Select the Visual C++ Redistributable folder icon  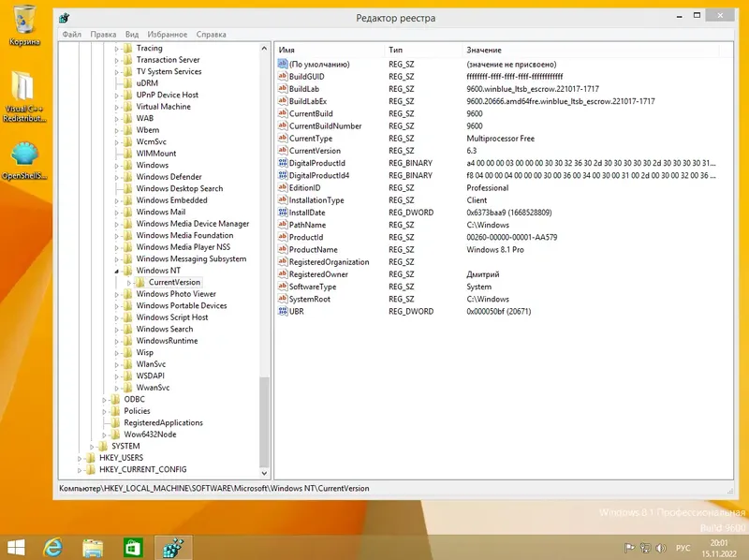[24, 97]
